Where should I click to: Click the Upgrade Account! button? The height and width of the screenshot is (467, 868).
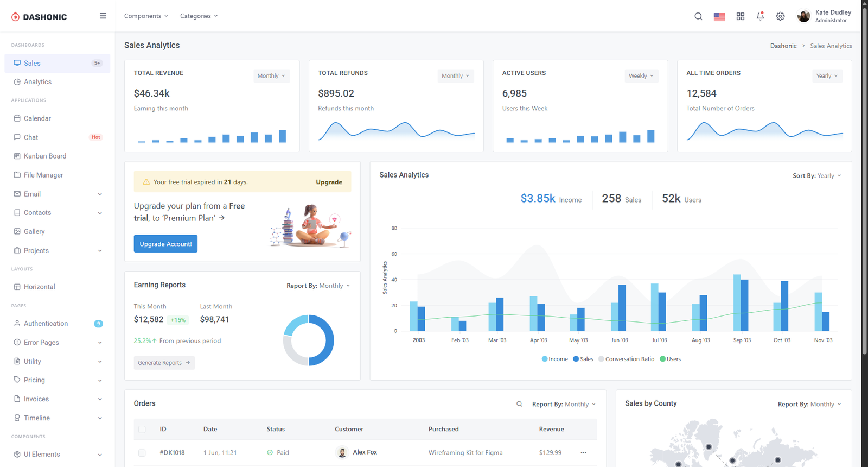(165, 244)
